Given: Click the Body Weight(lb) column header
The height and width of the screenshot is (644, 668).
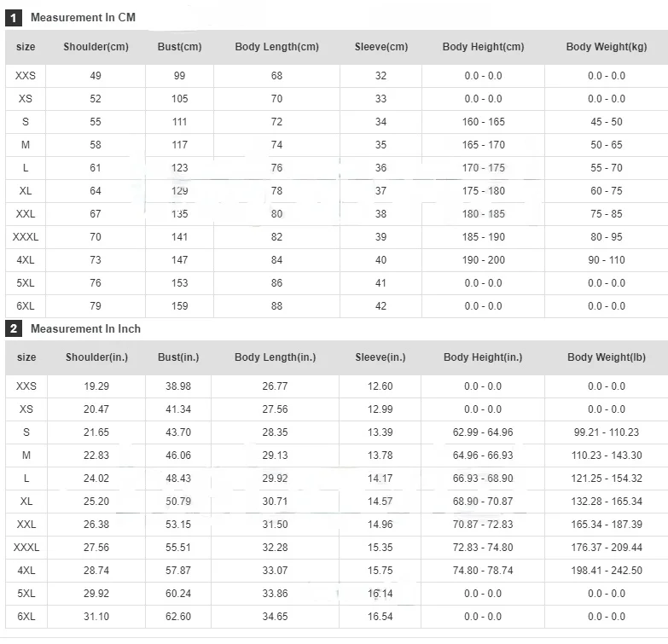Looking at the screenshot, I should [x=606, y=357].
